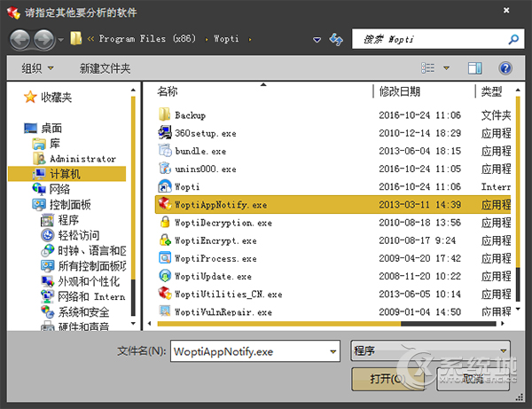Click the folder icon in the address bar
Image resolution: width=532 pixels, height=409 pixels.
click(x=75, y=38)
